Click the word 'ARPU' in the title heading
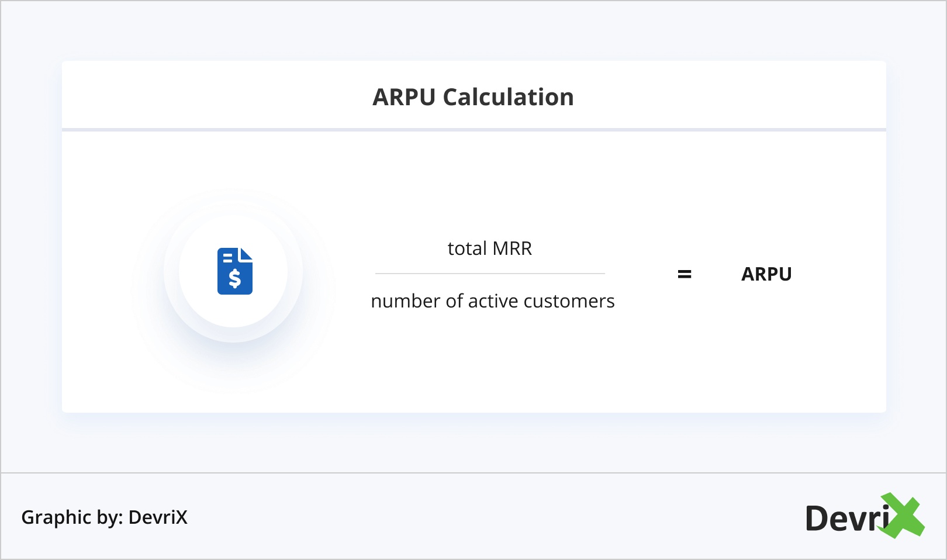 (405, 97)
